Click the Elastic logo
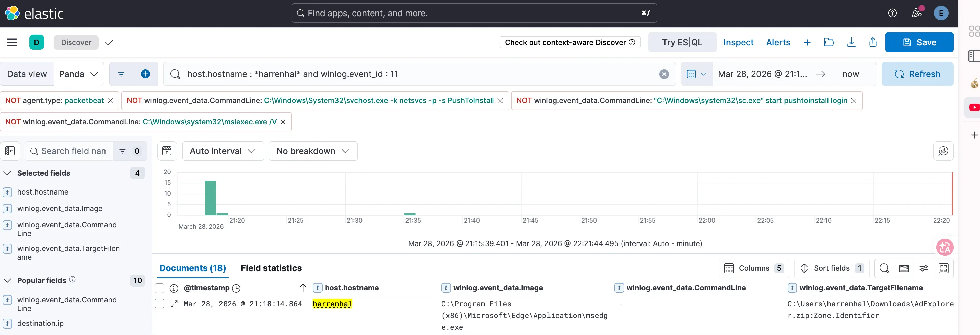Screen dimensions: 980x335 (x=34, y=13)
